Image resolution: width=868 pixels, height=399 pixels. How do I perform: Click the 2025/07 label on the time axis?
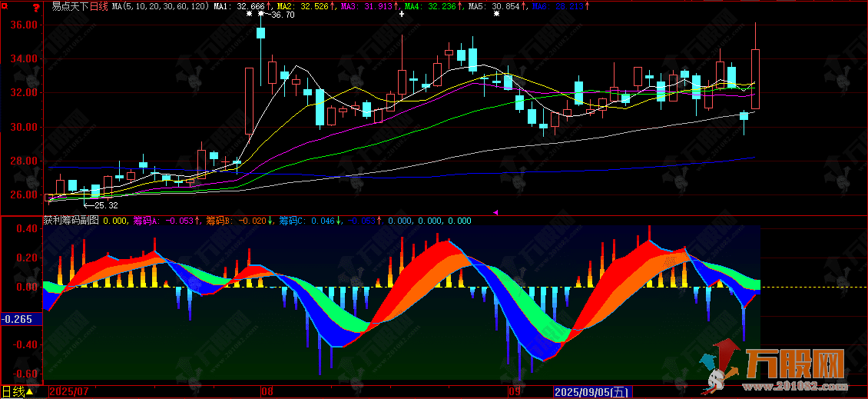click(68, 392)
